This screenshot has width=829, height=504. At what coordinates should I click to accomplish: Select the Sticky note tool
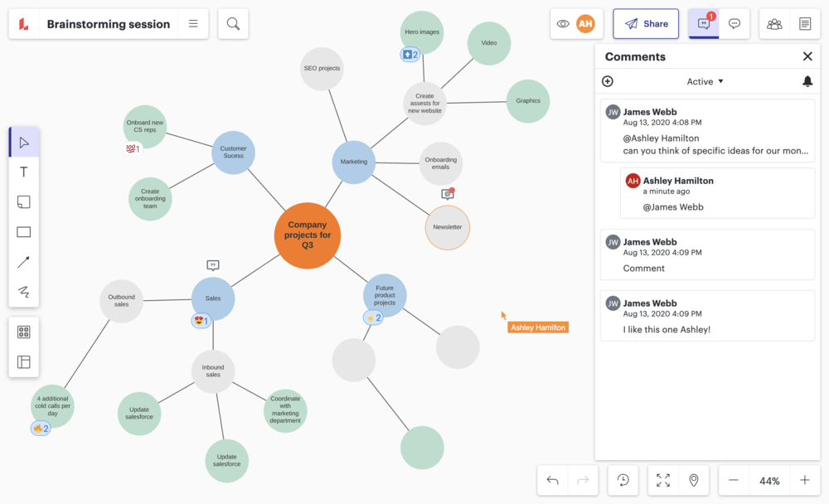coord(24,202)
